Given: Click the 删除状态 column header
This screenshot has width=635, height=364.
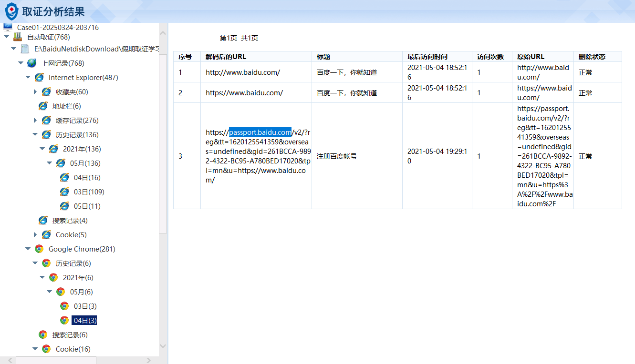Looking at the screenshot, I should click(598, 56).
